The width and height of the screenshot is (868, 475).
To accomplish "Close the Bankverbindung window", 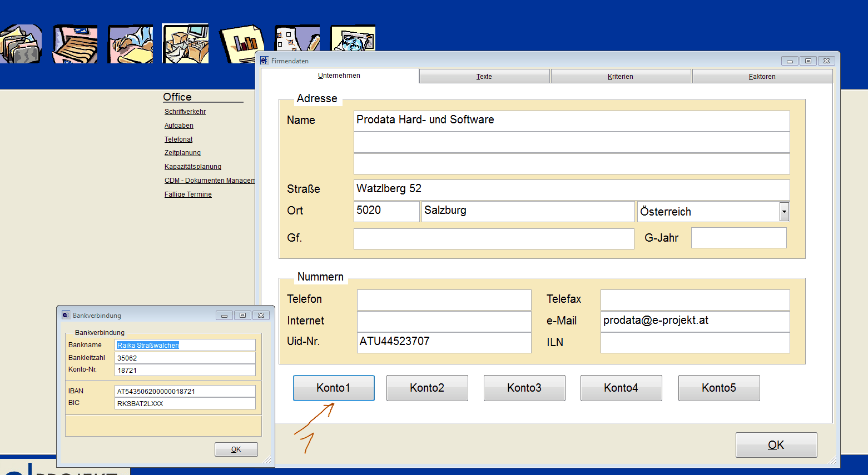I will pyautogui.click(x=261, y=315).
